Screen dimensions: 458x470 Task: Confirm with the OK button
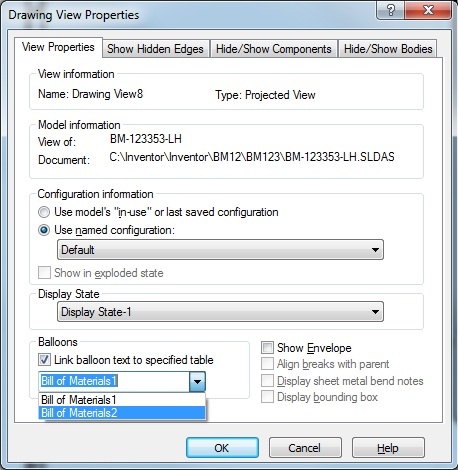(x=222, y=448)
